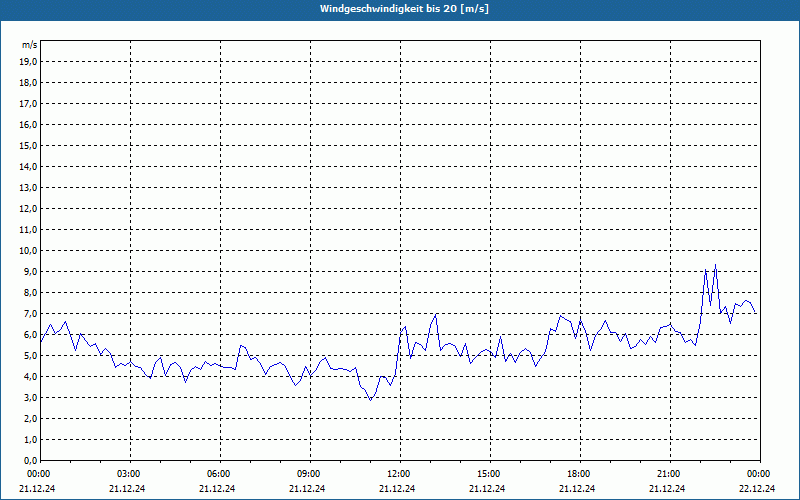Click the '21.12.24' date below the first 00:00

[37, 488]
